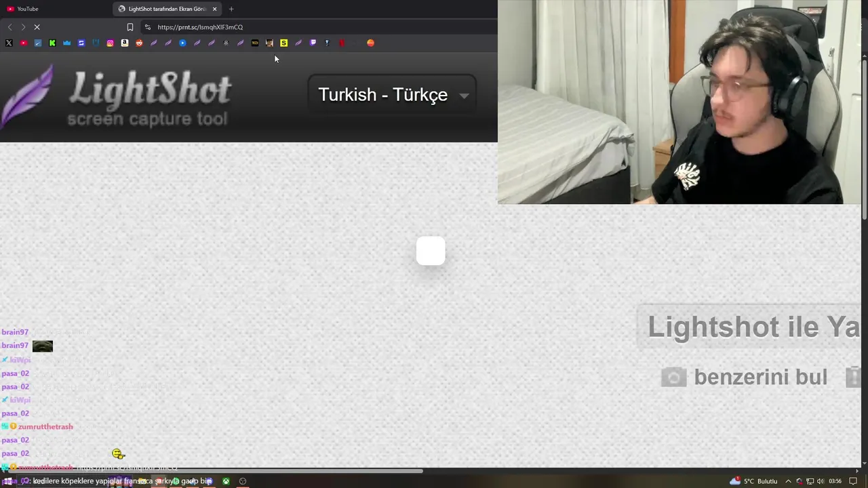868x488 pixels.
Task: Open the image thumbnail beside brain97
Action: click(x=42, y=346)
